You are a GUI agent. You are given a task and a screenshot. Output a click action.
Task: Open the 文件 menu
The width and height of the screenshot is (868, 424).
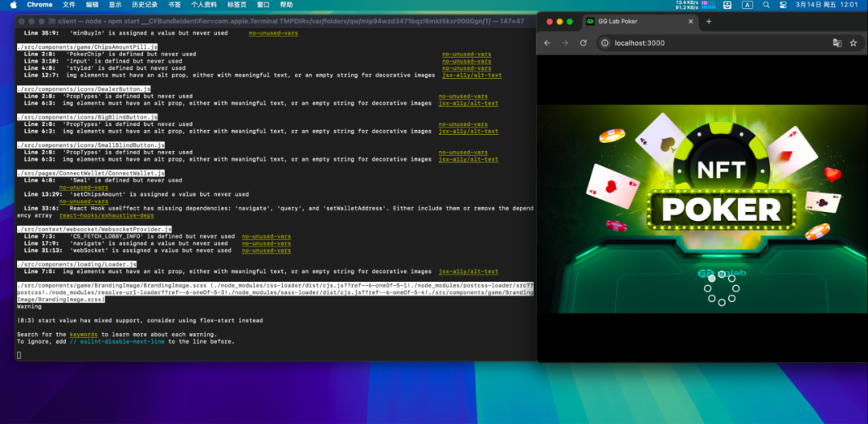tap(68, 5)
